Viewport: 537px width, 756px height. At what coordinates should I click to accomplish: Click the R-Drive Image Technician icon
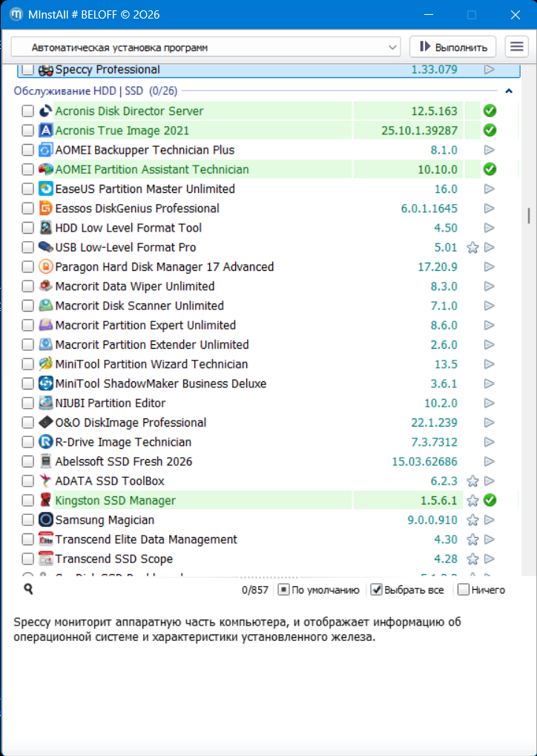pyautogui.click(x=46, y=442)
